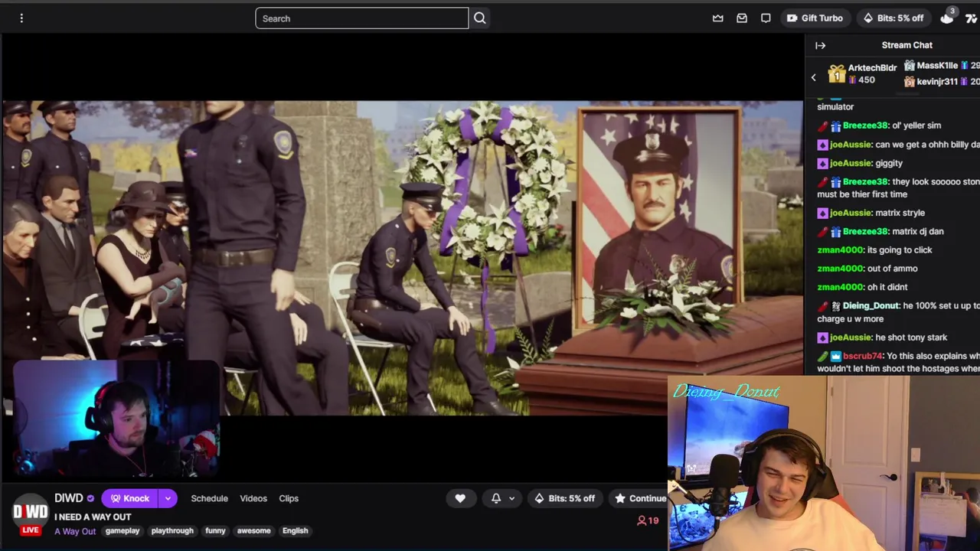Click the heart follow button
Image resolution: width=980 pixels, height=551 pixels.
pyautogui.click(x=460, y=499)
